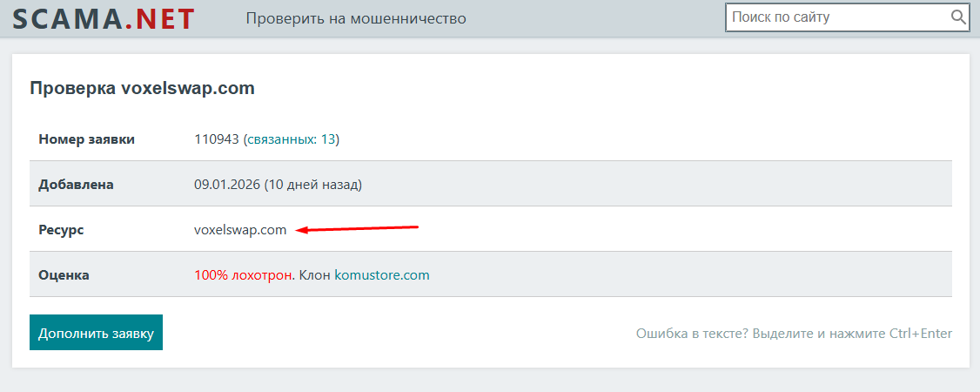The image size is (980, 392).
Task: Click the 'Номер заявки' row label
Action: click(x=86, y=139)
